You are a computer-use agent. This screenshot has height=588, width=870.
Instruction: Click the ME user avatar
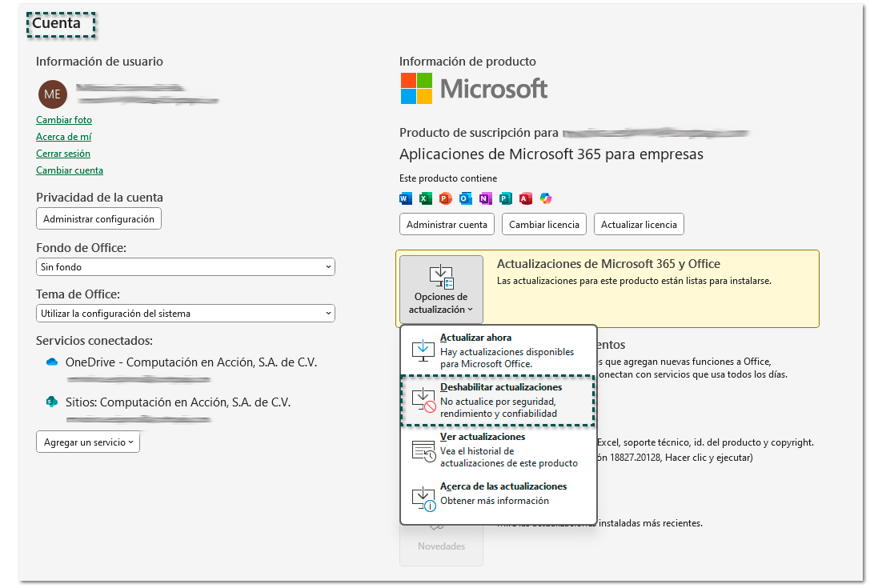point(53,94)
